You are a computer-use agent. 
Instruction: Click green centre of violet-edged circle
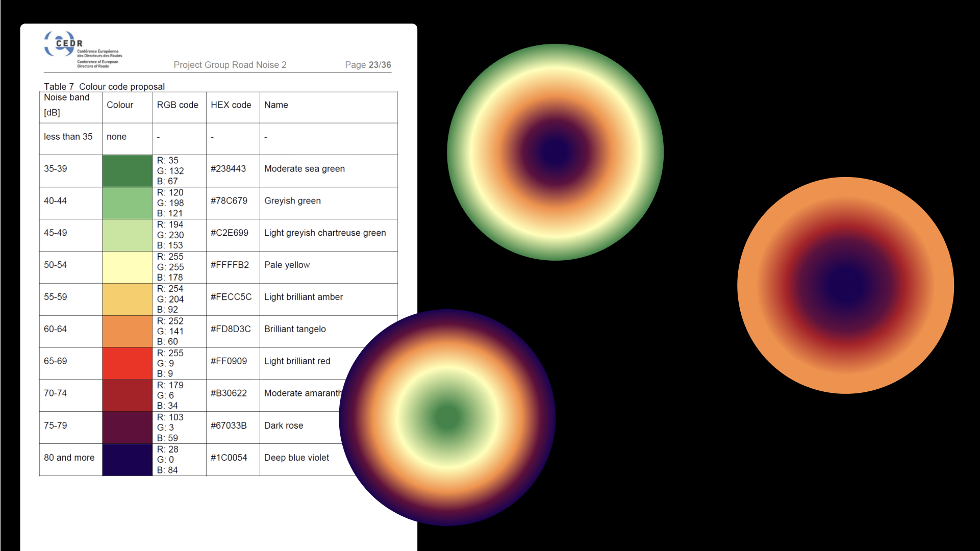click(447, 417)
